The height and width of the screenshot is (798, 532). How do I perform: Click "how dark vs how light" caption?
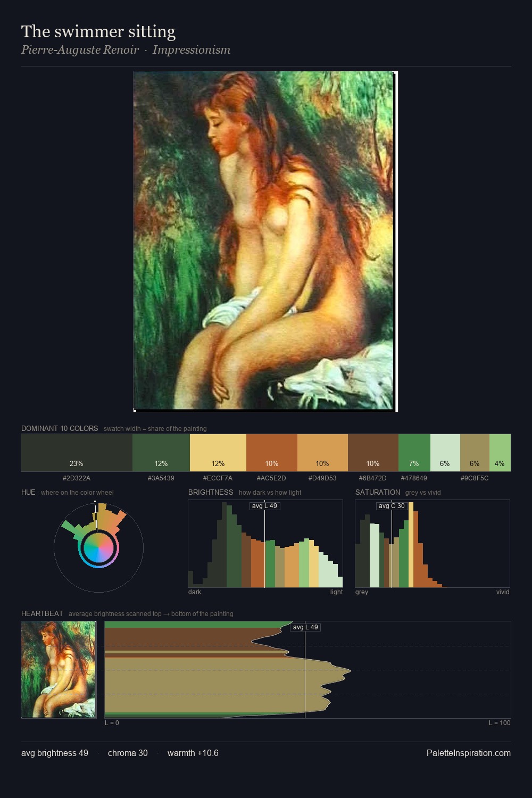pos(270,493)
